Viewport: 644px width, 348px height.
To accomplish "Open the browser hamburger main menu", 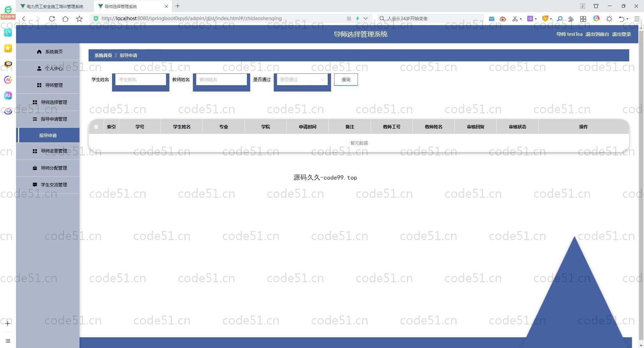I will pos(637,19).
